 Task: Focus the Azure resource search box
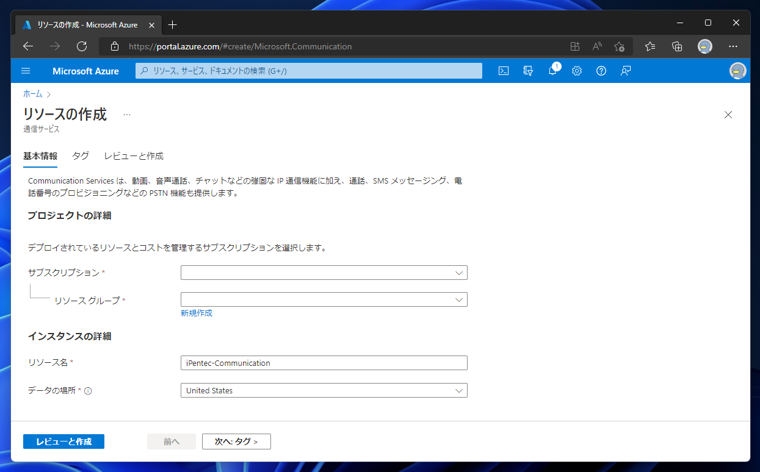coord(309,71)
